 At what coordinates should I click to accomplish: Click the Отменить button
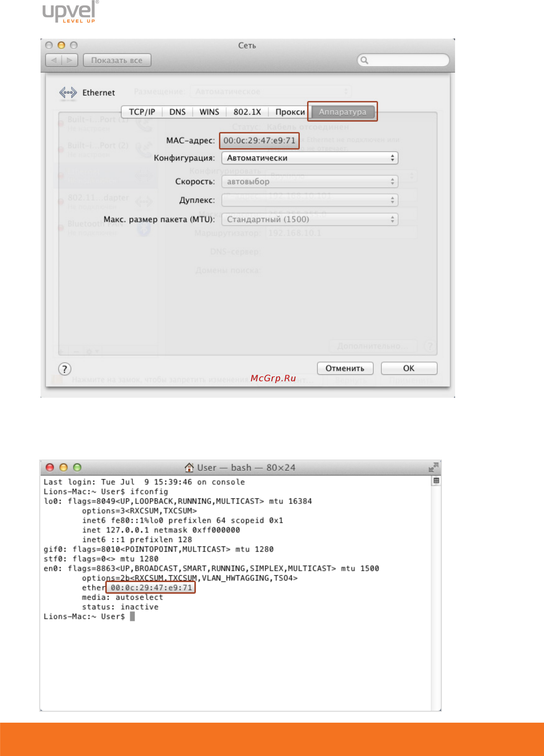[345, 368]
